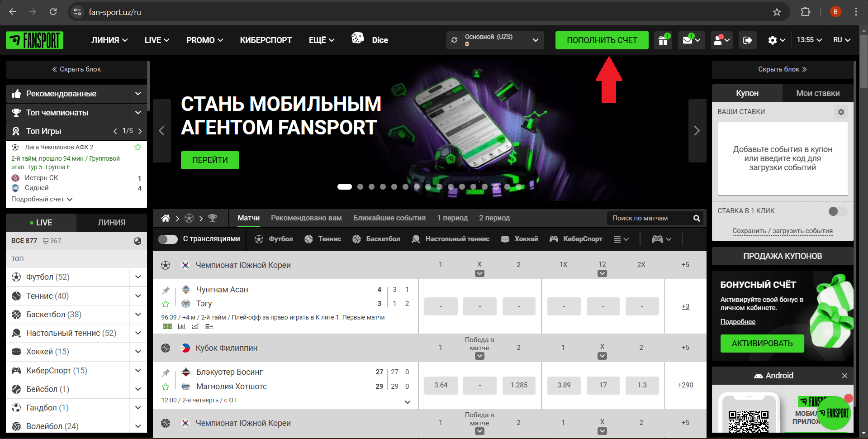Click Сохранить / загрузить события link

[783, 231]
